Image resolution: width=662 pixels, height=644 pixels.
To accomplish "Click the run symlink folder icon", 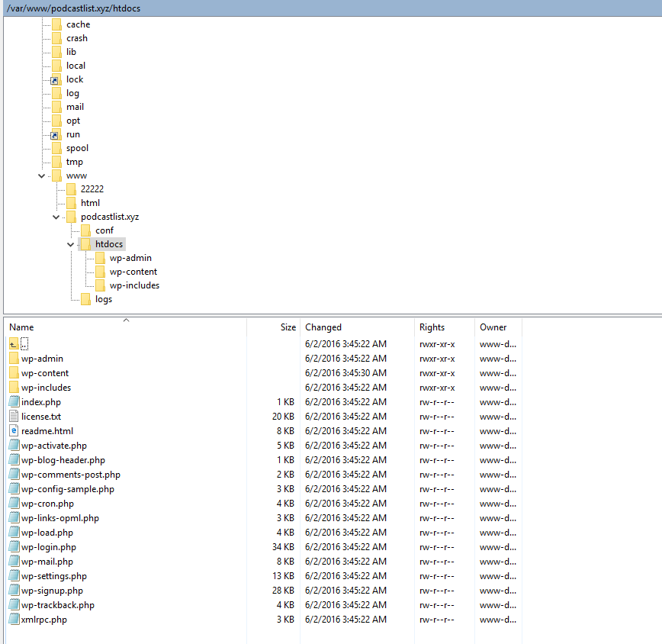I will [x=56, y=135].
